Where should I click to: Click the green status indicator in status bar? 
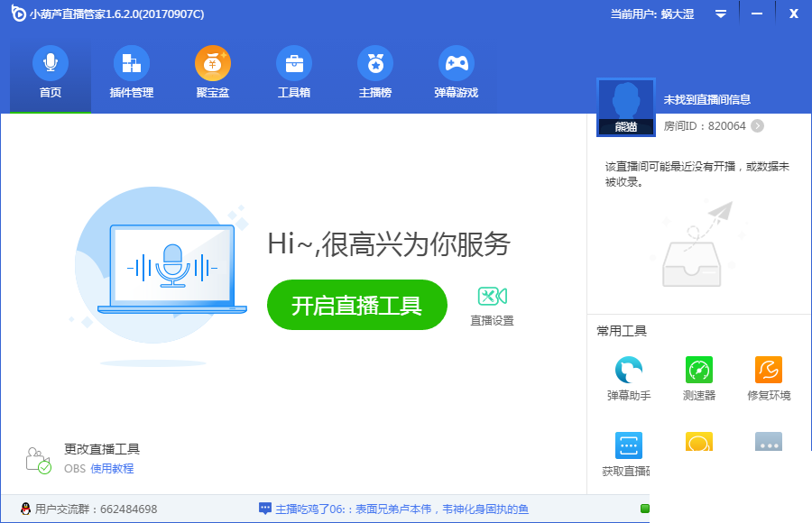[645, 509]
